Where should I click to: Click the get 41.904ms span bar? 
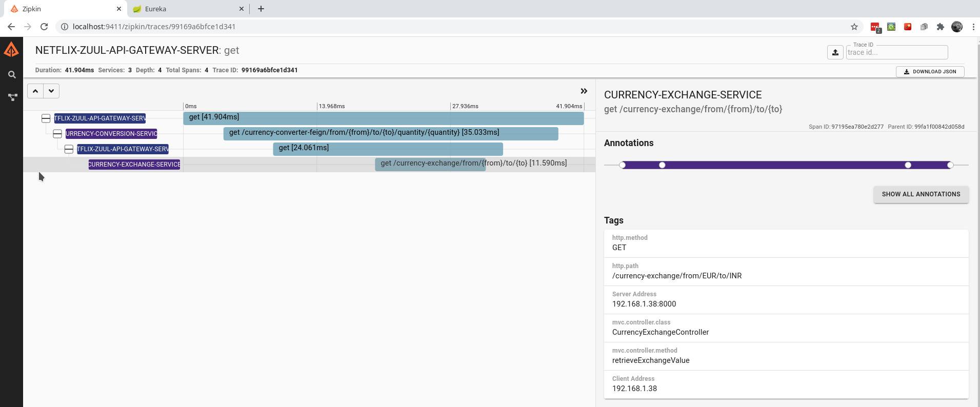[384, 118]
